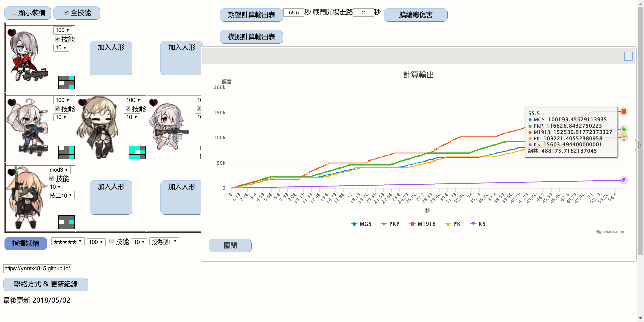Click the 計算輸出 chart title
The image size is (644, 322).
click(x=418, y=75)
